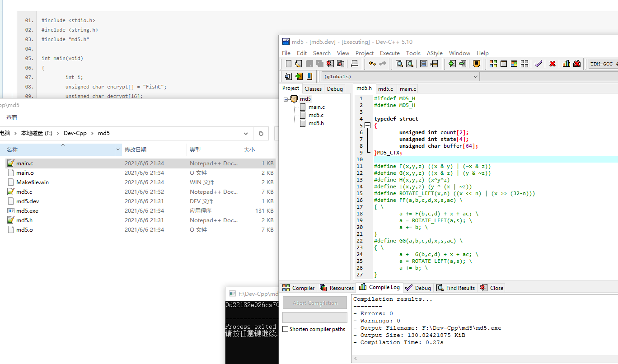Image resolution: width=618 pixels, height=364 pixels.
Task: Click the Close All files toolbar icon
Action: coord(341,64)
